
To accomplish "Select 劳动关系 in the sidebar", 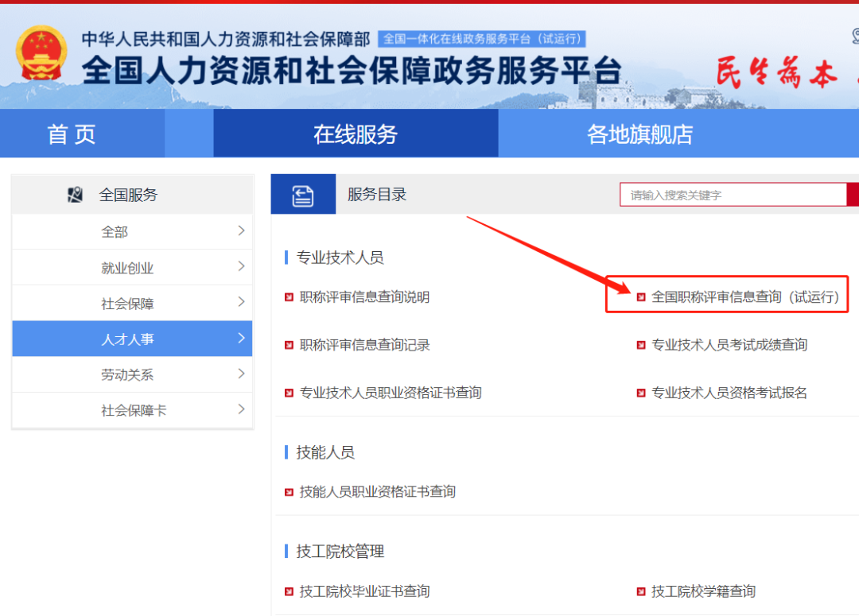I will 127,375.
